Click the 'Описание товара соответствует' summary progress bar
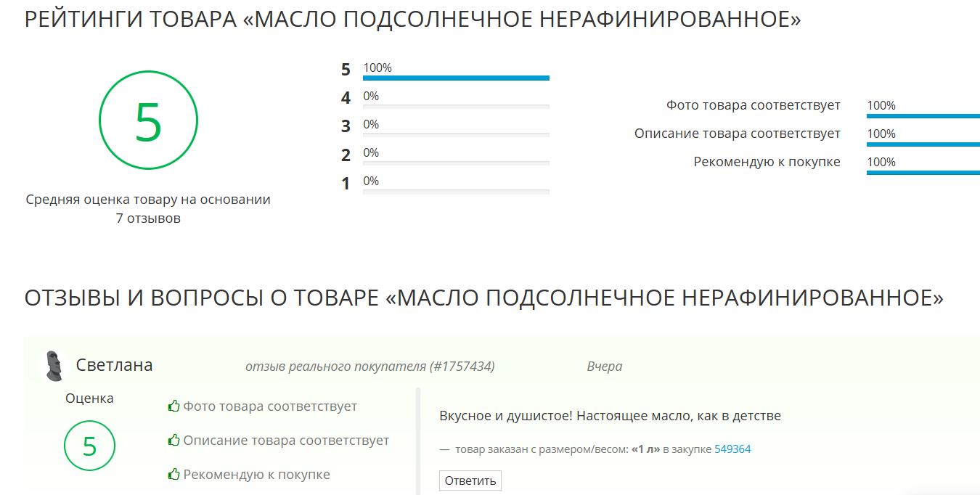Viewport: 980px width, 495px height. coord(923,144)
